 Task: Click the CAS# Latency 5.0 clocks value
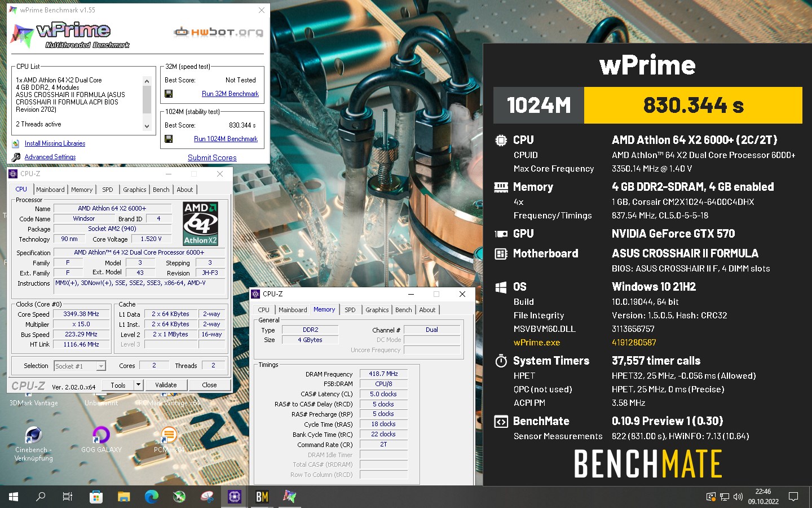tap(383, 394)
